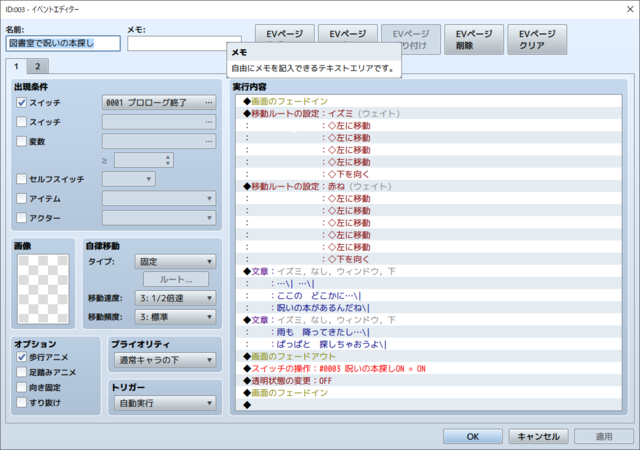Click the ルート... button

tap(176, 279)
